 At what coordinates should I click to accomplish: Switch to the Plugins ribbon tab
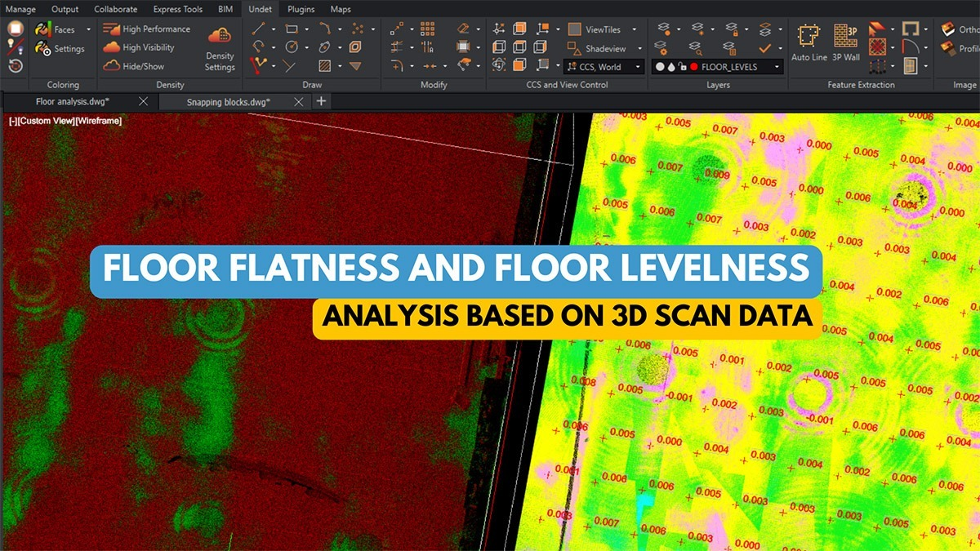301,10
